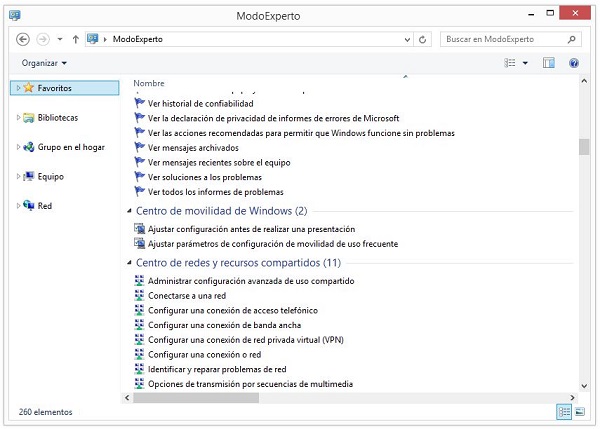Open Ver historial de confiabilidad
Screen dimensions: 600x429
coord(200,103)
